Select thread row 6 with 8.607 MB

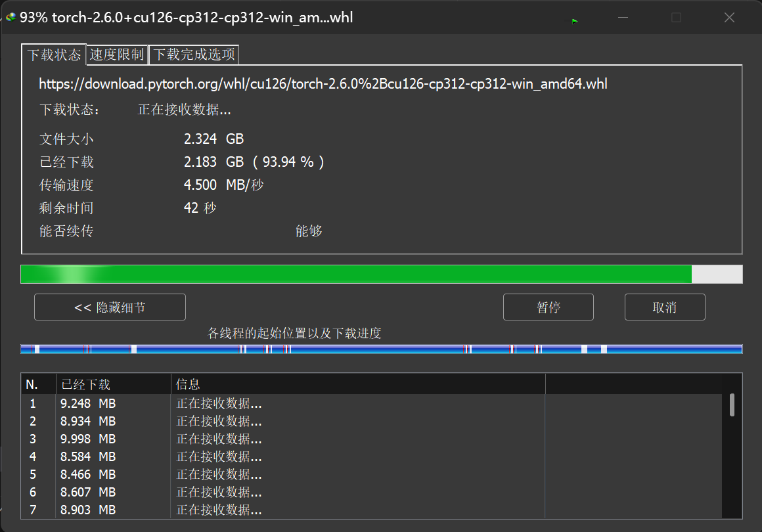pyautogui.click(x=371, y=492)
